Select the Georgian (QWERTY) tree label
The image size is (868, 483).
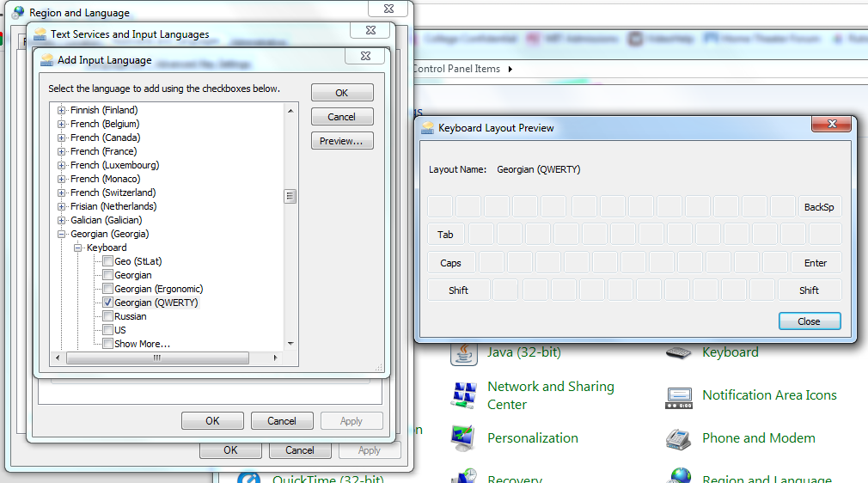[x=156, y=303]
